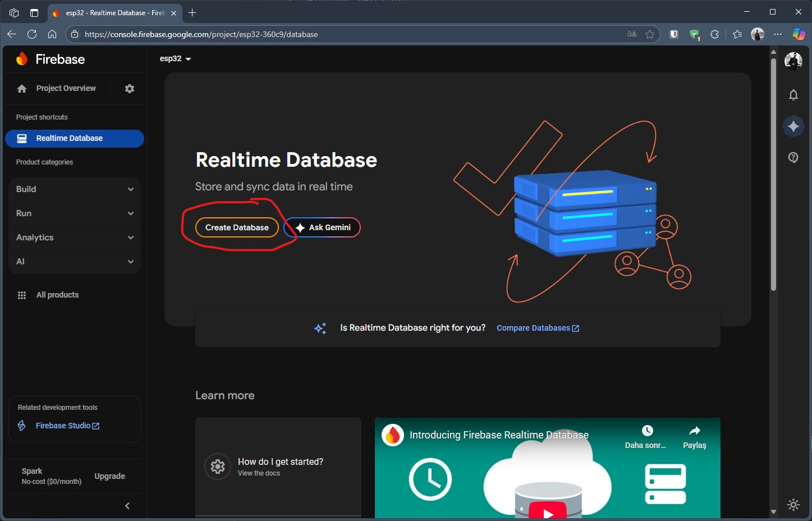Viewport: 812px width, 521px height.
Task: Expand the AI category
Action: pyautogui.click(x=75, y=262)
